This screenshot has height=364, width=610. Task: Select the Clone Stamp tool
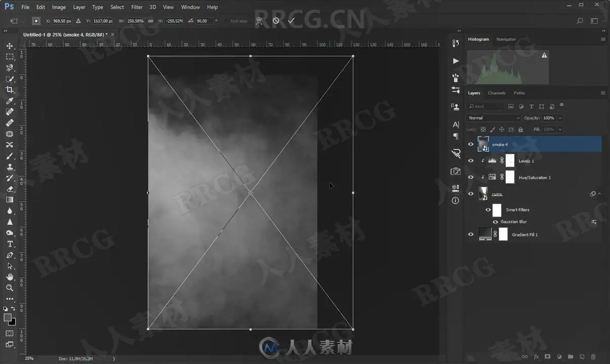10,167
